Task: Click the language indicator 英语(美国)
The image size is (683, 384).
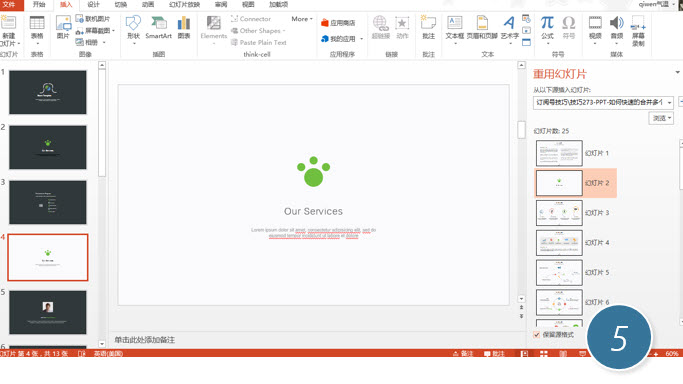Action: (108, 354)
